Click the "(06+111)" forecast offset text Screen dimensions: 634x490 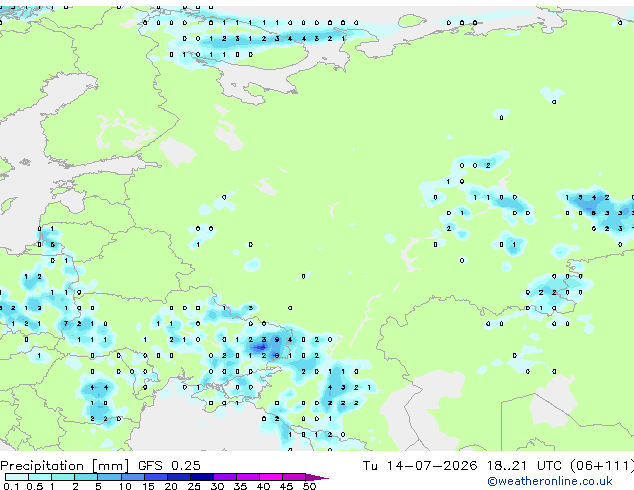tap(602, 466)
